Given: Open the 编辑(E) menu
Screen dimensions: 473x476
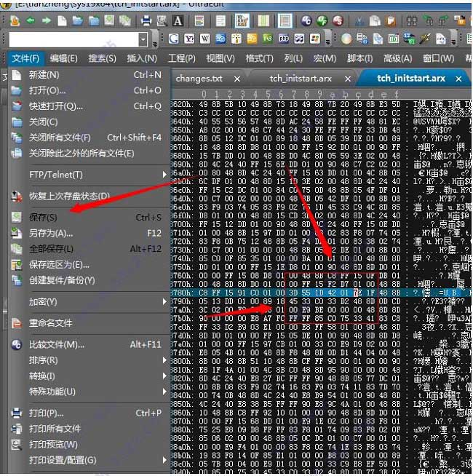Looking at the screenshot, I should pos(63,58).
